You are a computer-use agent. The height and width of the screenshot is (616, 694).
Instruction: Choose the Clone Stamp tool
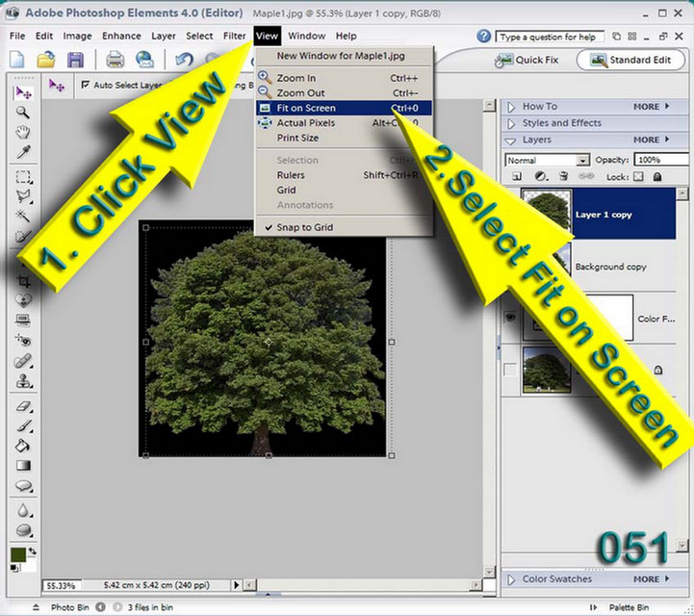click(23, 381)
